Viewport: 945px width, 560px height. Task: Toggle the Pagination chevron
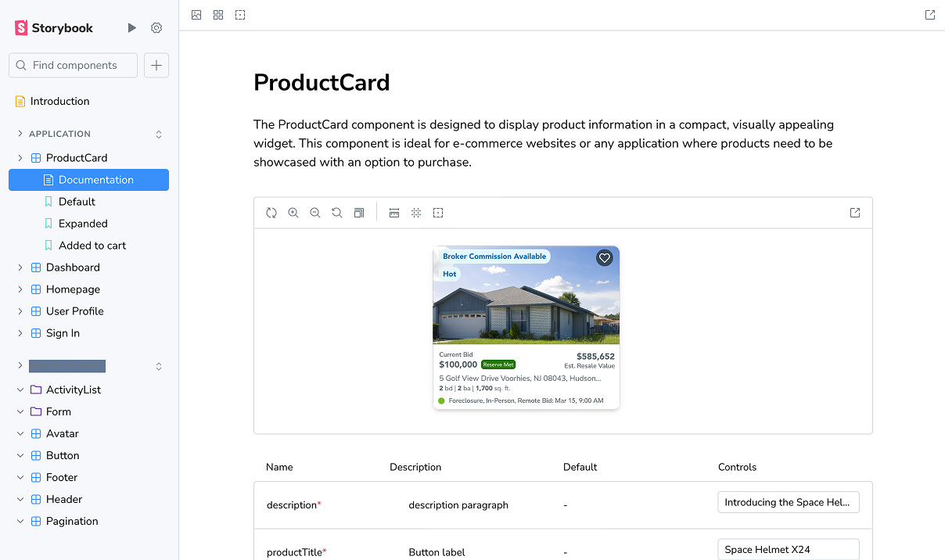20,521
